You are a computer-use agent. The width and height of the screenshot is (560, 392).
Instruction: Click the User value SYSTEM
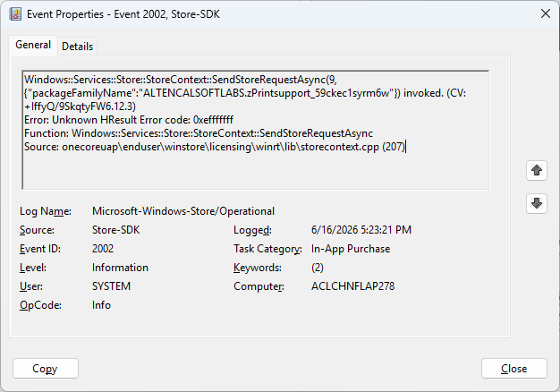[111, 286]
